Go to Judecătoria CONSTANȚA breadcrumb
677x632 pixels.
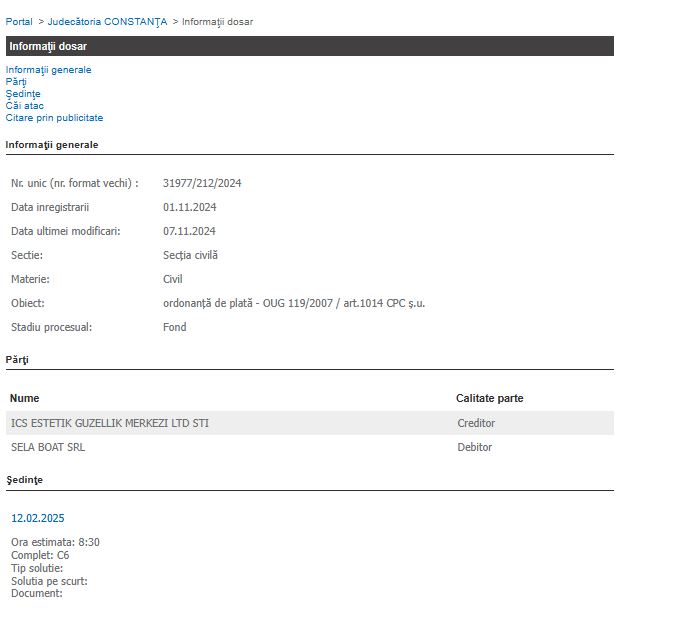coord(107,21)
